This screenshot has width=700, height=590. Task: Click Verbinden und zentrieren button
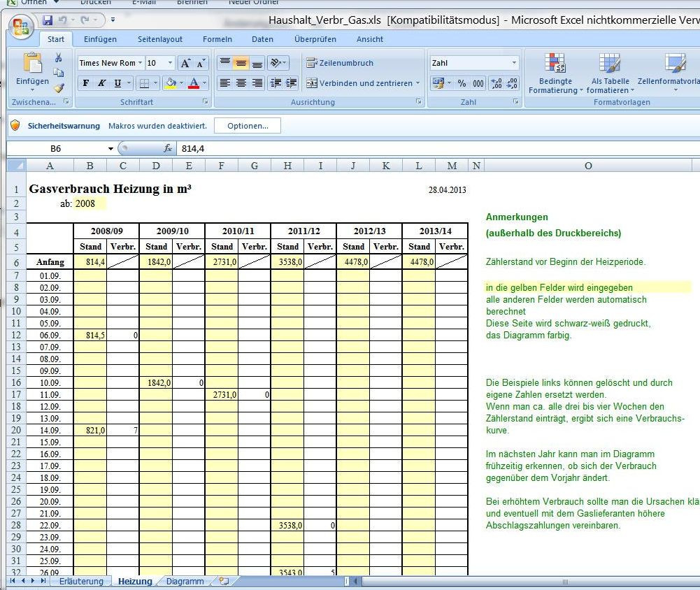point(360,83)
